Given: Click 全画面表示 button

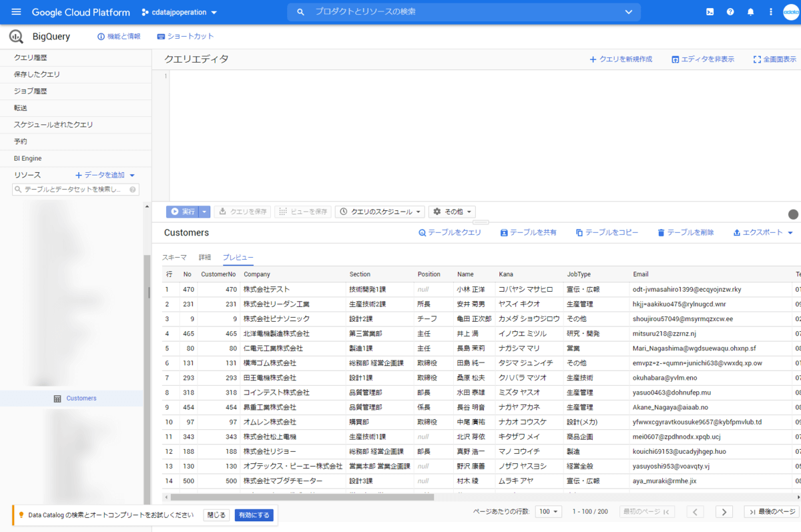Looking at the screenshot, I should coord(774,59).
